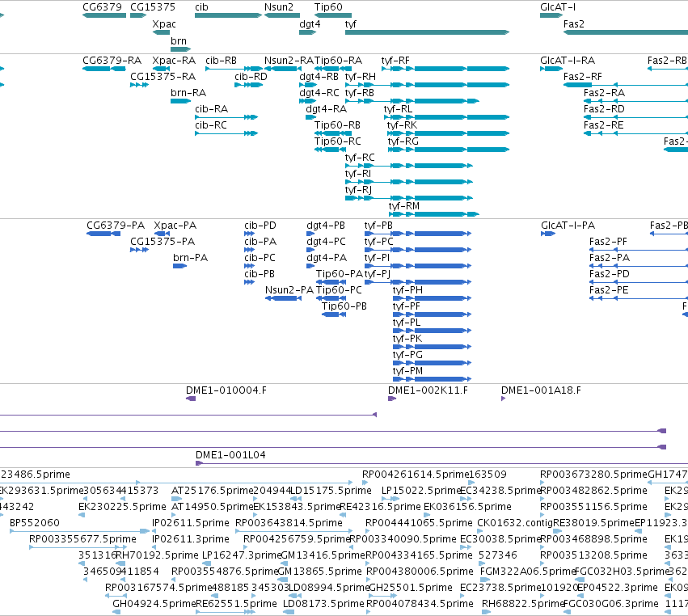Screen dimensions: 688x616
Task: Select the brn gene label
Action: (179, 40)
